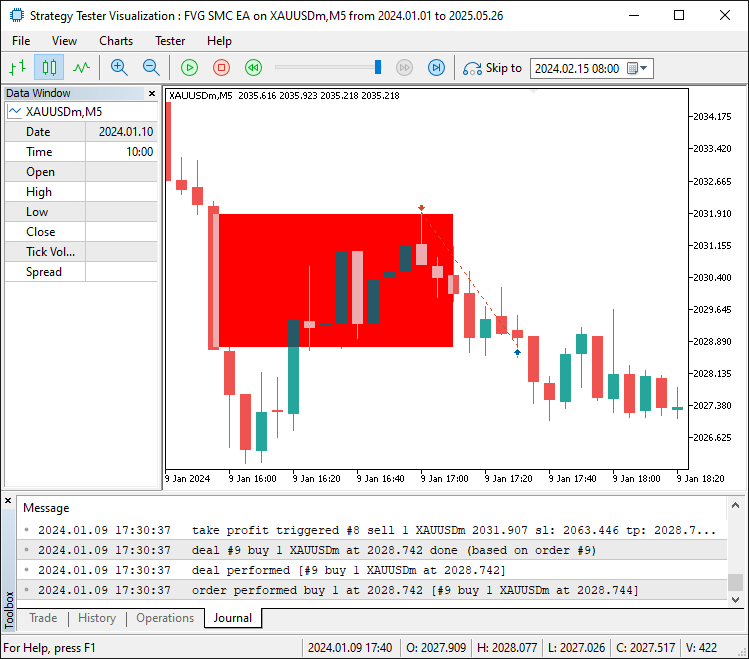The image size is (749, 659).
Task: Open the skip-to date calendar dropdown
Action: coord(644,68)
